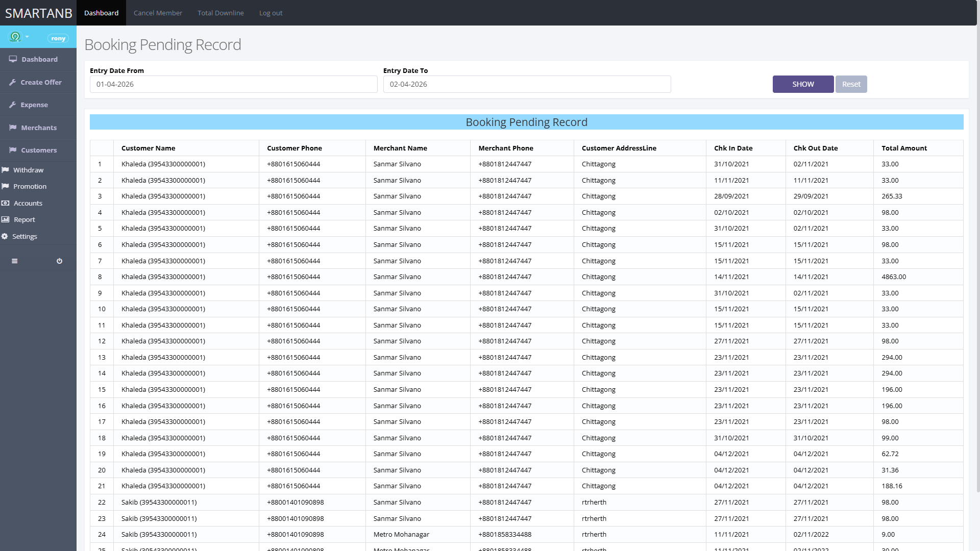This screenshot has width=980, height=551.
Task: Open Total Downline in top navigation
Action: pyautogui.click(x=220, y=13)
